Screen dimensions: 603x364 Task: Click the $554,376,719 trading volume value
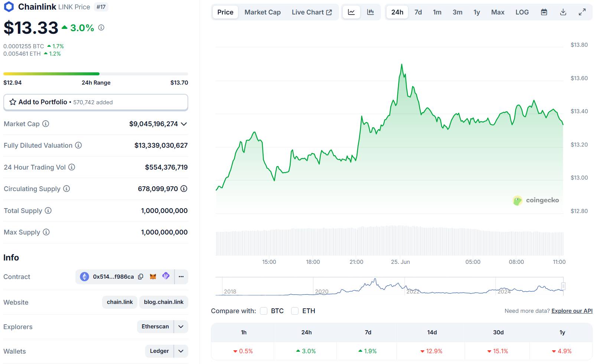pyautogui.click(x=166, y=167)
